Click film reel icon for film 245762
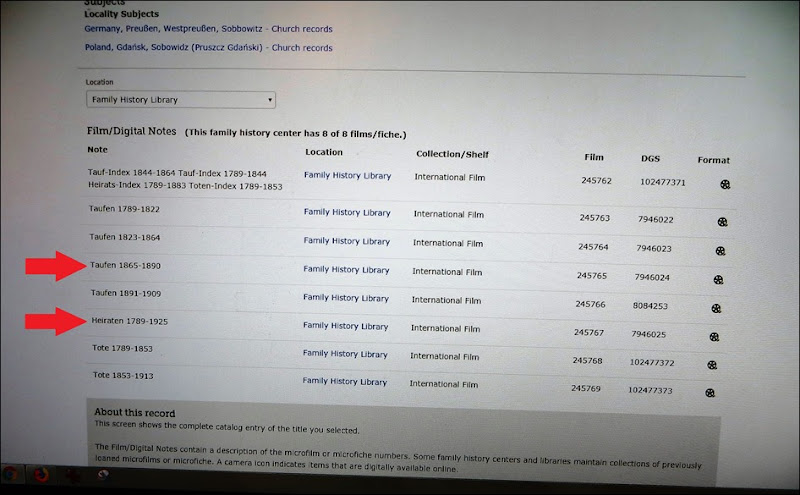The height and width of the screenshot is (495, 800). [x=725, y=185]
